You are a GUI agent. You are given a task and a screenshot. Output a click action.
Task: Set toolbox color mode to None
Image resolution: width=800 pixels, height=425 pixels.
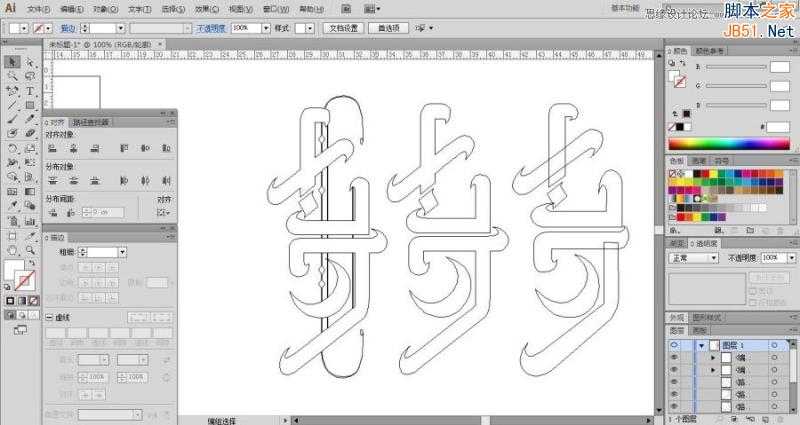point(33,301)
